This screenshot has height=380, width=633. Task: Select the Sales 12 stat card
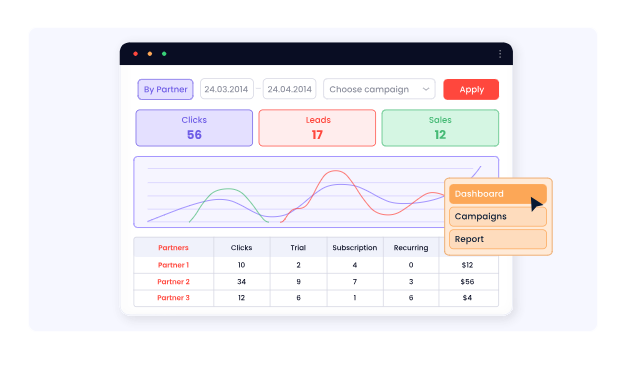click(440, 128)
